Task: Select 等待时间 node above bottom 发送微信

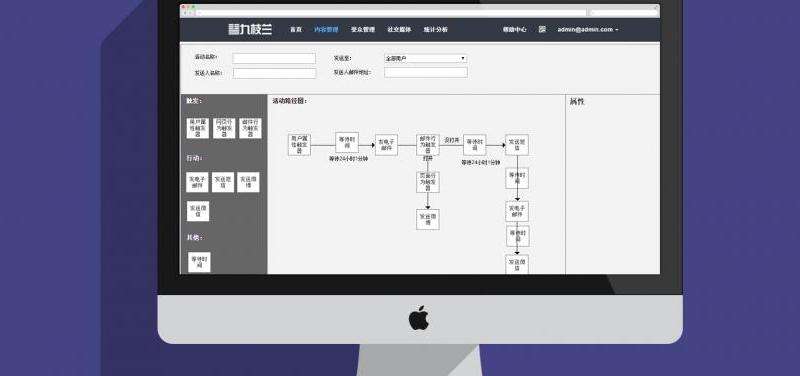Action: 517,236
